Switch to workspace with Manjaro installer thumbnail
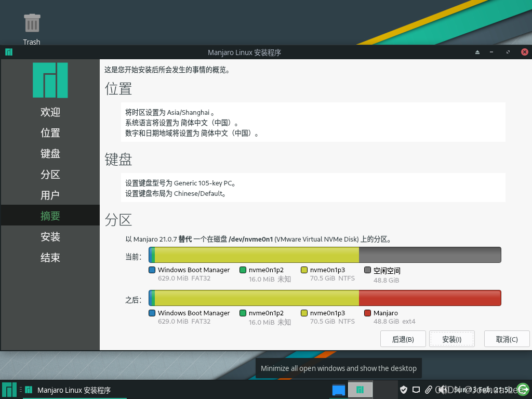 click(x=361, y=390)
